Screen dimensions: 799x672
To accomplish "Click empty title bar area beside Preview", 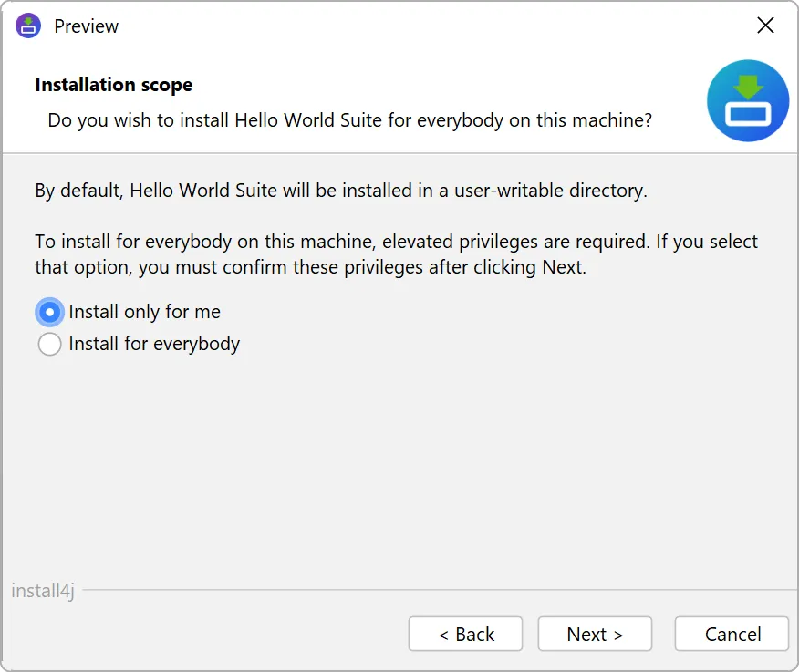I will (x=410, y=26).
